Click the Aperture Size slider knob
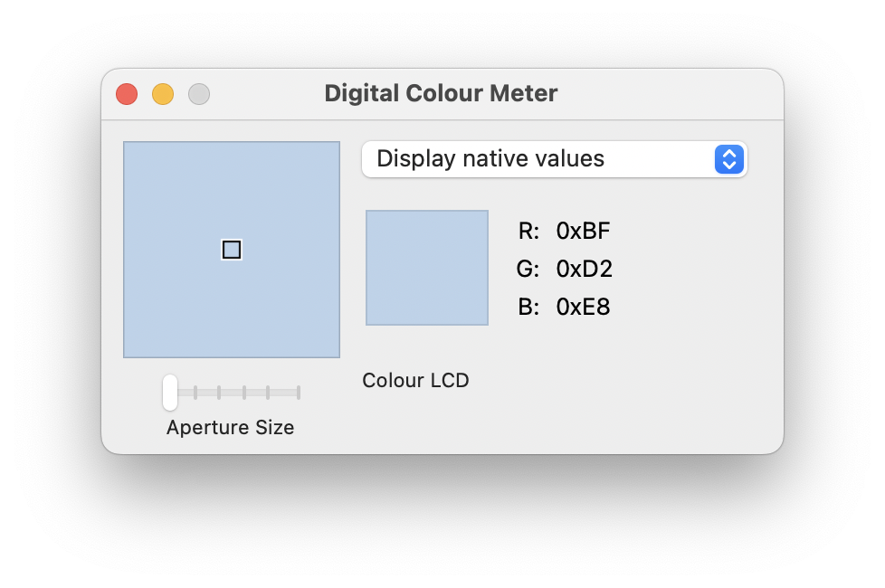This screenshot has height=588, width=885. (x=170, y=392)
